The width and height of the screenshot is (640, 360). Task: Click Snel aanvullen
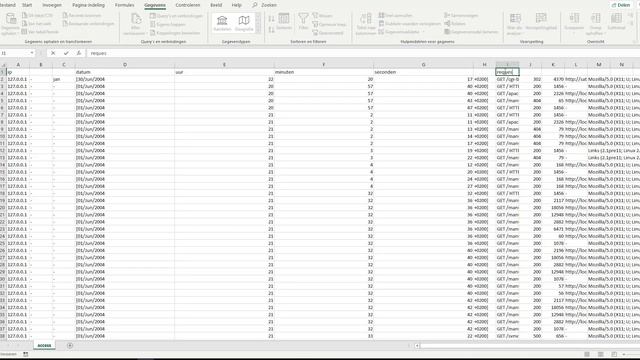pos(395,16)
